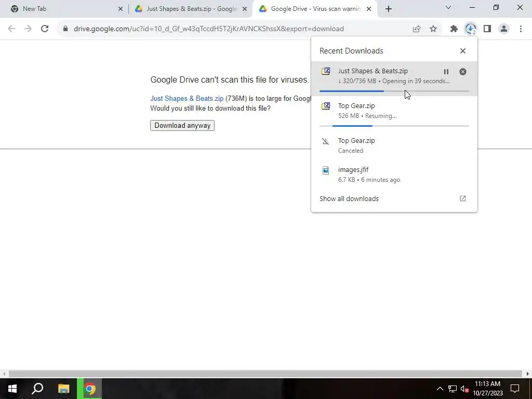Click the scrollbar left arrow
This screenshot has height=399, width=532.
pos(4,374)
